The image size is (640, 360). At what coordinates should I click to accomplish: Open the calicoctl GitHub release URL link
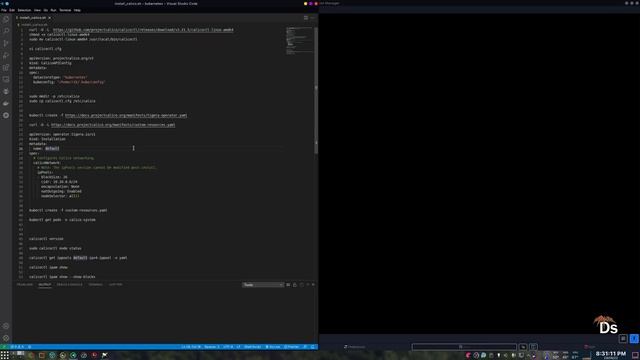tap(143, 30)
